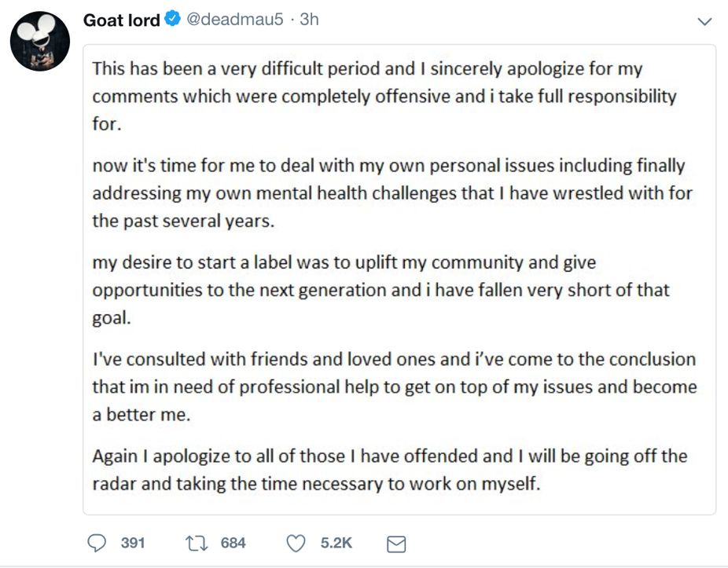This screenshot has width=728, height=568.
Task: Click the line starting "I've consulted with friends"
Action: (393, 359)
